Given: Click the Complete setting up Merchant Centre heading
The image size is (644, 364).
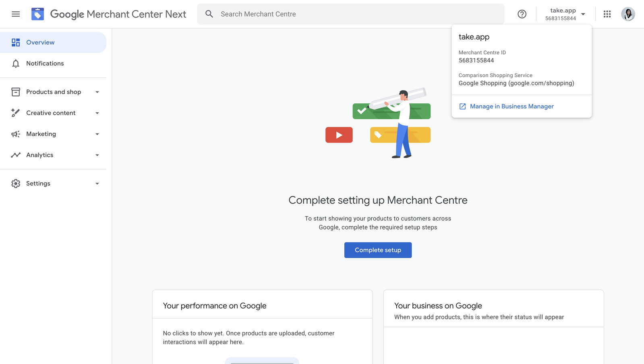Looking at the screenshot, I should (378, 200).
